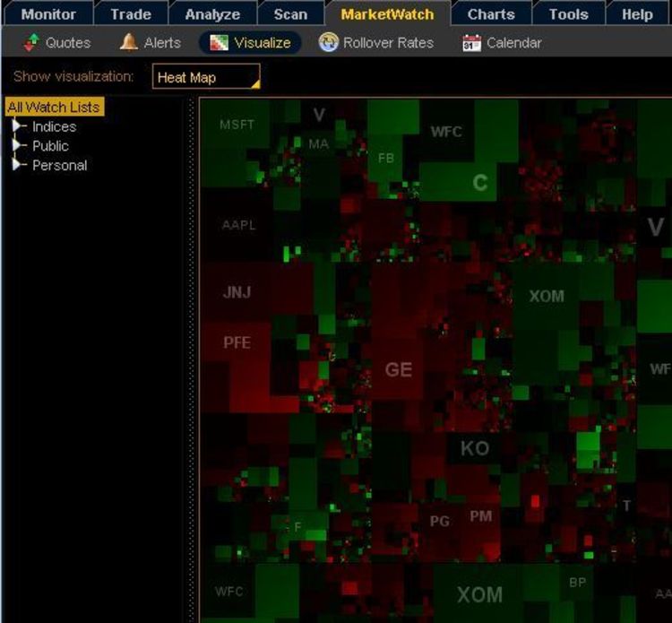Open the Analyze tab
This screenshot has height=623, width=672.
[x=212, y=14]
